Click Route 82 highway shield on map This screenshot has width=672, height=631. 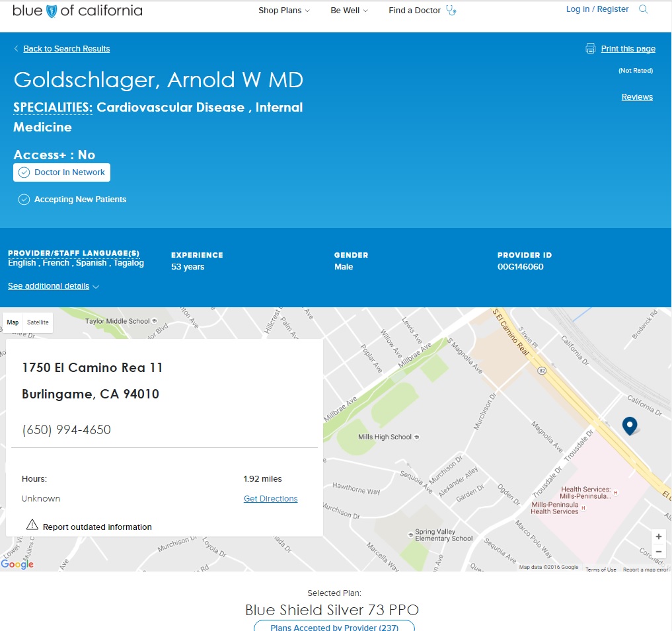[542, 371]
